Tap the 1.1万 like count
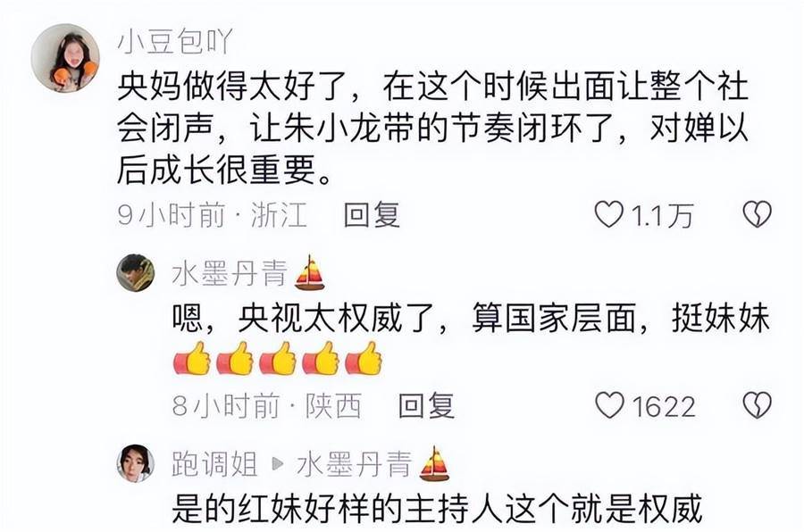The width and height of the screenshot is (804, 532). 662,215
